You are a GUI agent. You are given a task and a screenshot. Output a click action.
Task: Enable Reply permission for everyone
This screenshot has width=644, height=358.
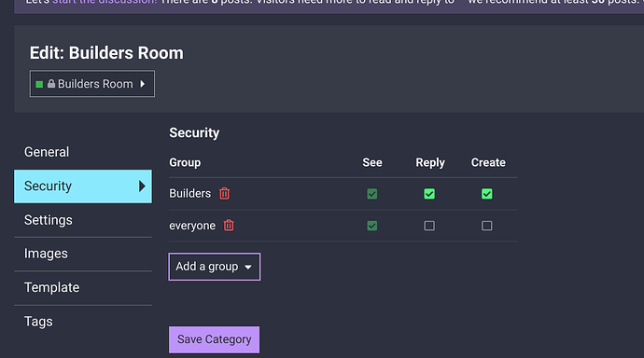pos(429,226)
